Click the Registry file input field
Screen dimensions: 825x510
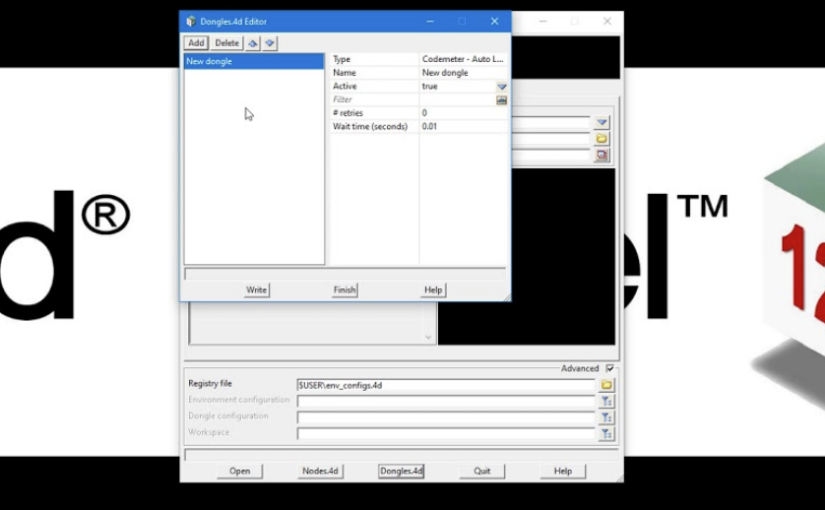[446, 385]
